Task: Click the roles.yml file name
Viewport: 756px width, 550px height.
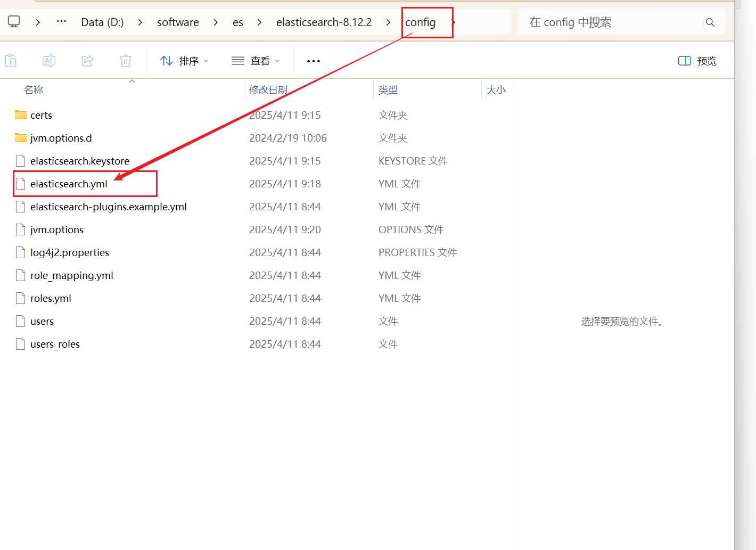Action: [51, 298]
